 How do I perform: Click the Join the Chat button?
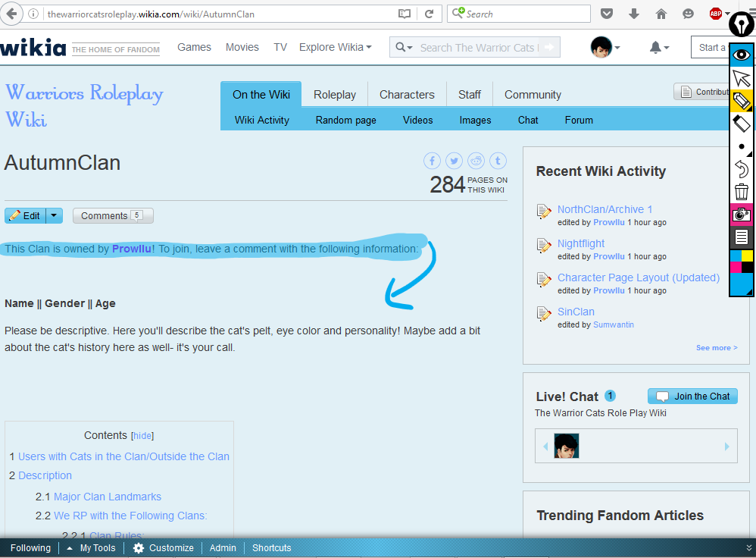692,397
